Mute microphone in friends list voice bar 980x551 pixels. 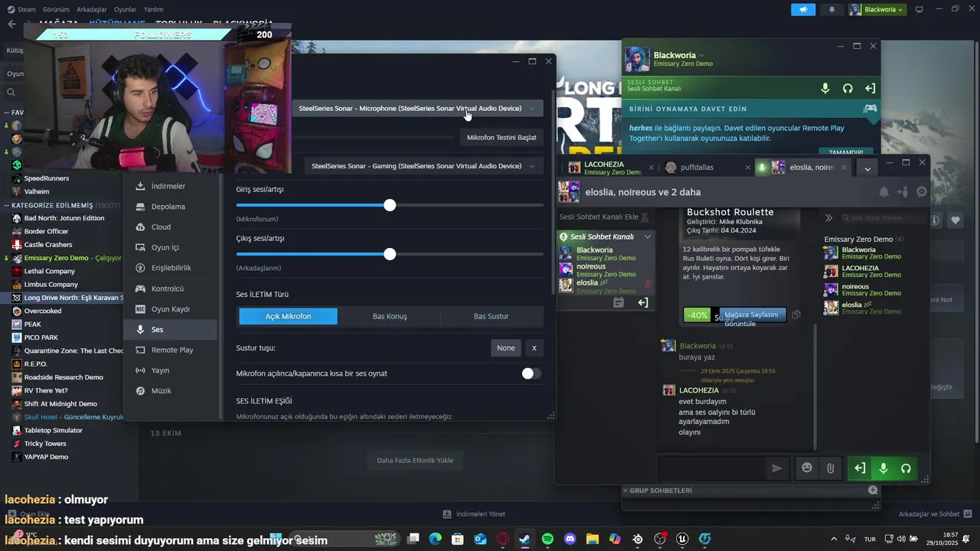coord(825,88)
